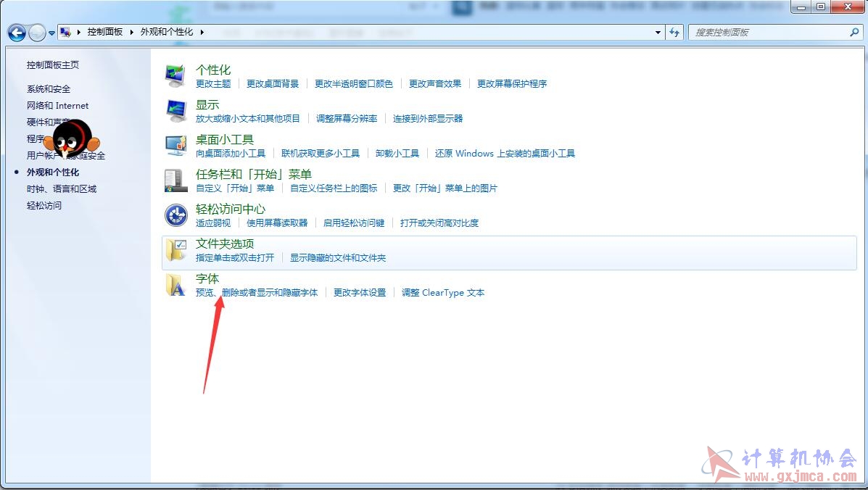Click 使用屏幕读取器 link
Screen dimensions: 868x490
[x=277, y=223]
